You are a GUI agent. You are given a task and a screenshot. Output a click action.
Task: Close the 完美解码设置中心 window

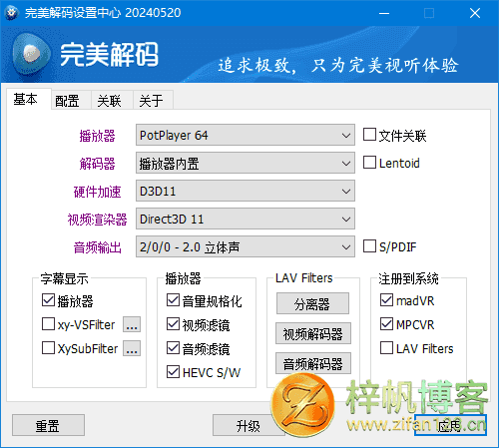pos(475,13)
